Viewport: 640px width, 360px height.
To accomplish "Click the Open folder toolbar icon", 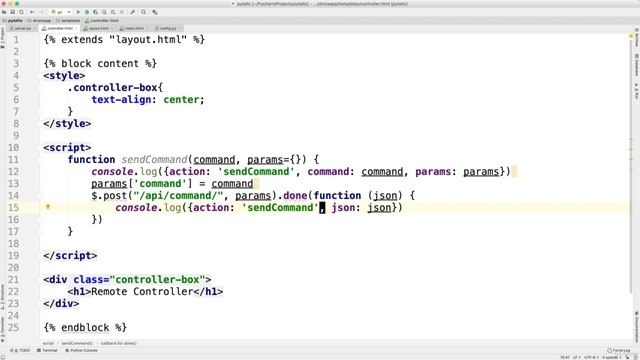I will pyautogui.click(x=4, y=12).
